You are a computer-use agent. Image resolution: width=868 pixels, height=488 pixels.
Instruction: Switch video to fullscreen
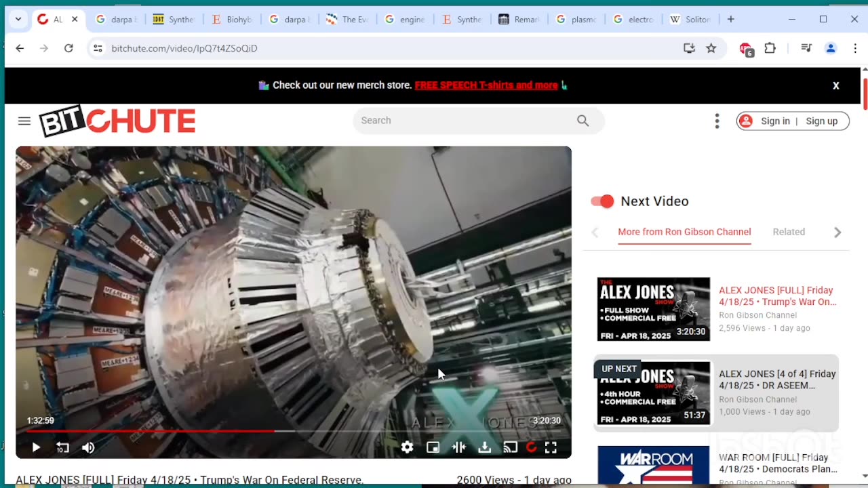(x=551, y=447)
